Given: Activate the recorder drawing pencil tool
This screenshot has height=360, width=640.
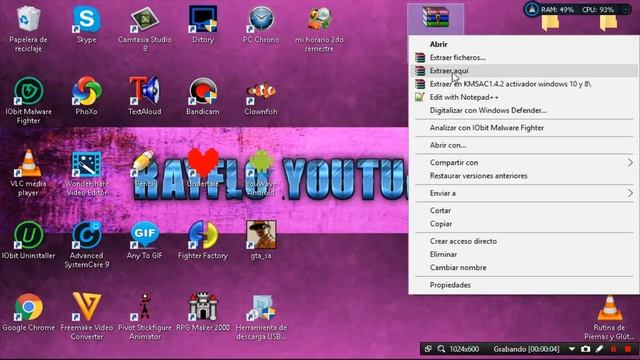Looking at the screenshot, I should [x=599, y=349].
